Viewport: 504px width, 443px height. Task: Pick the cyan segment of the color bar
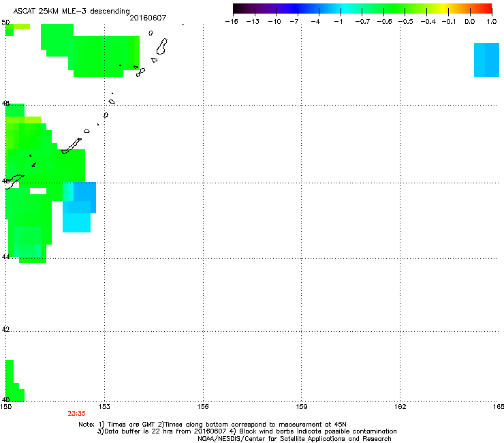[x=345, y=9]
